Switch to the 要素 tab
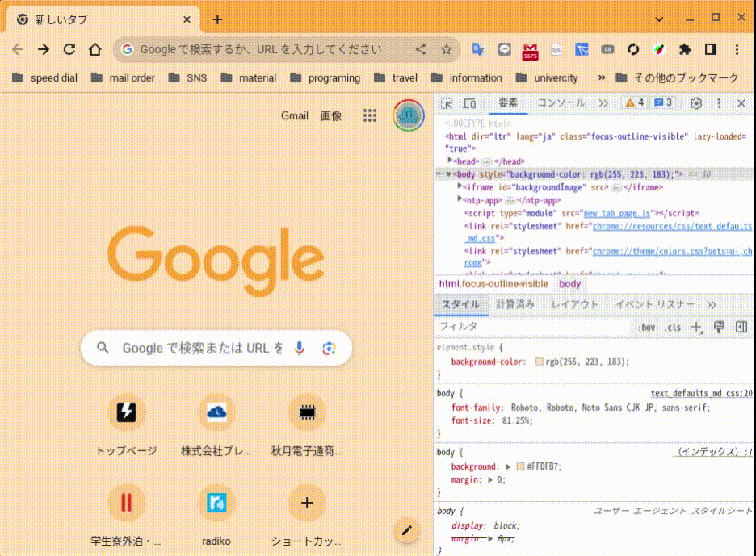Screen dimensions: 756x556 click(x=508, y=103)
